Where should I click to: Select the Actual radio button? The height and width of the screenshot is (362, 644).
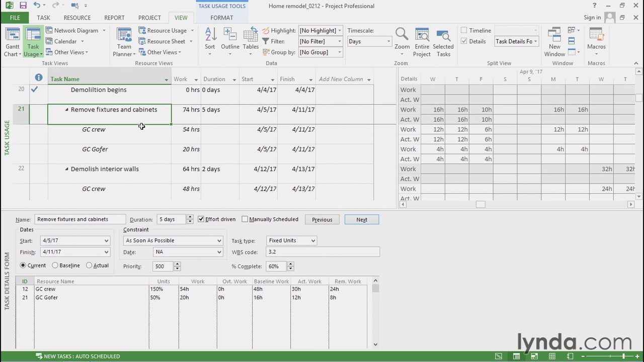tap(89, 265)
